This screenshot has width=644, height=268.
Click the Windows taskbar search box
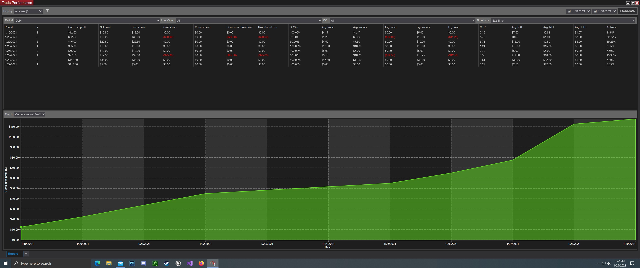(51, 263)
